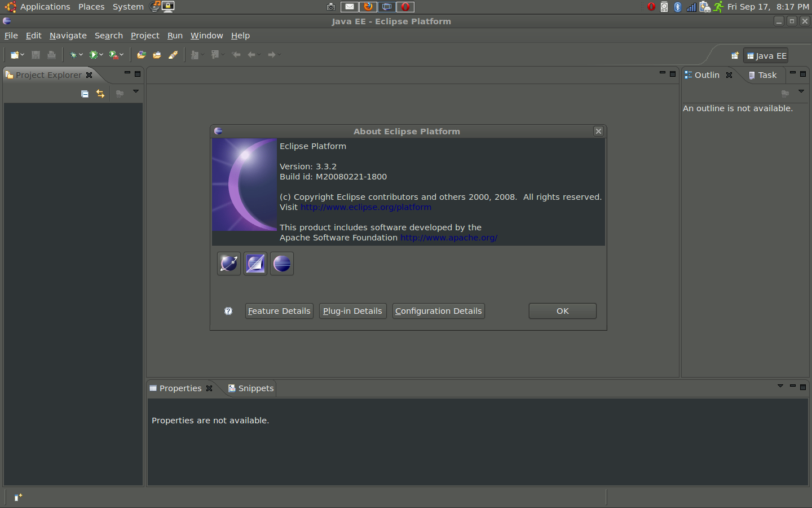Click the blue striped Eclipse feature icon

[x=282, y=264]
